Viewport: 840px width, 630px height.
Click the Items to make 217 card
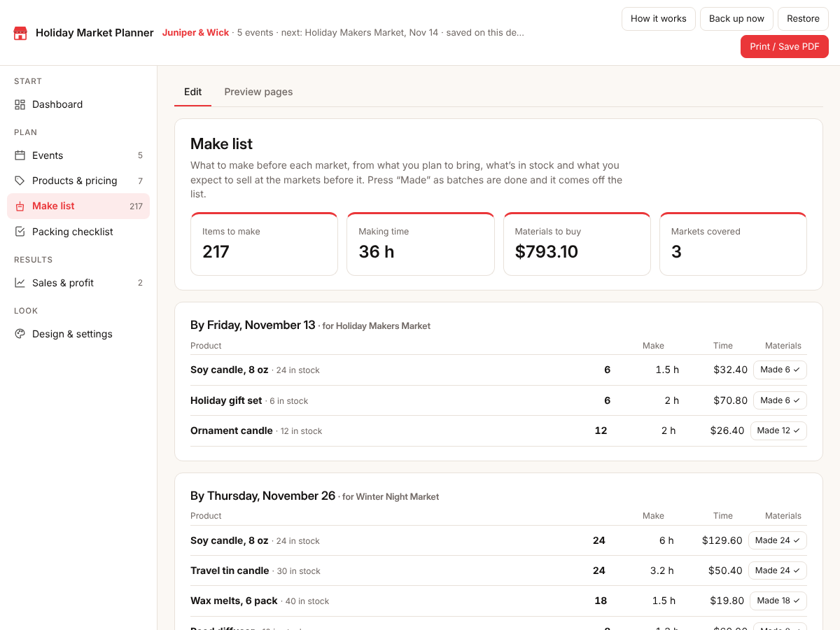click(264, 244)
